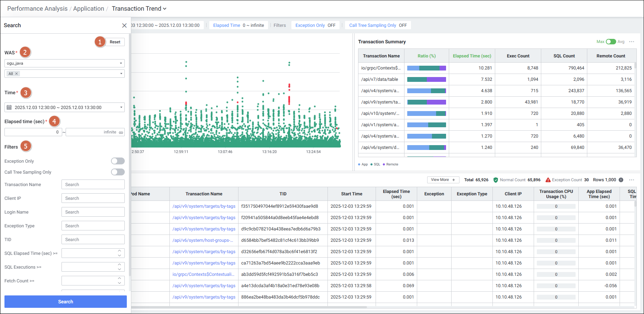Open the ellipsis menu above the transaction list table

coord(632,180)
